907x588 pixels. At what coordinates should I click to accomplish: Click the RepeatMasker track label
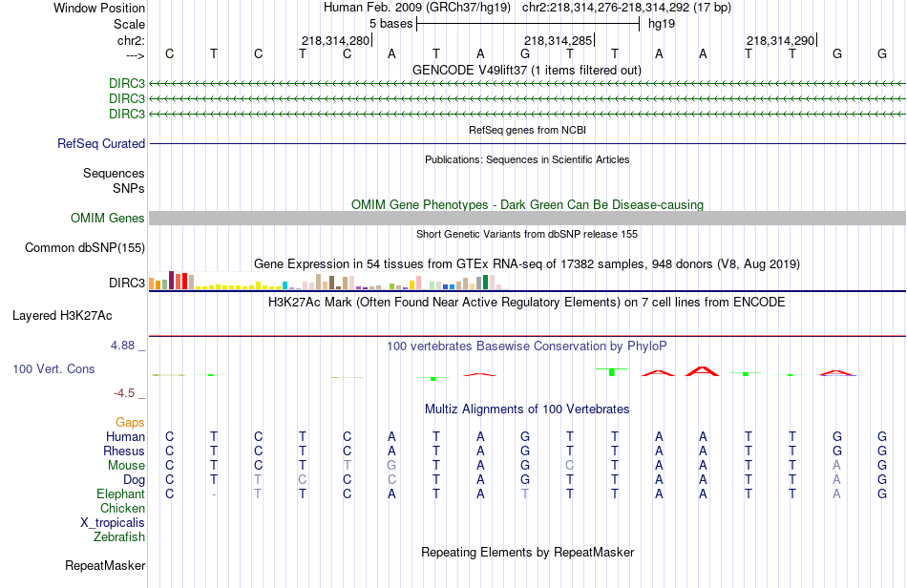point(105,565)
